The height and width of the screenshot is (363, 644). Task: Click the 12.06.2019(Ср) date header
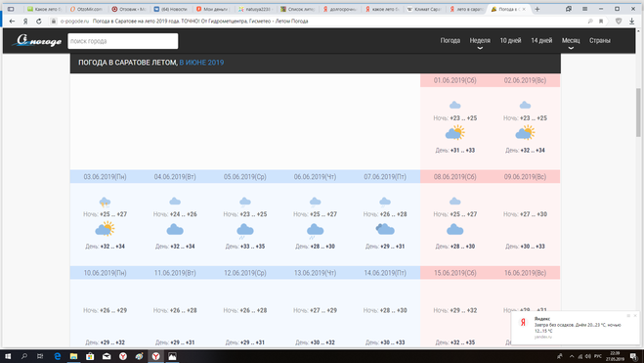pos(244,273)
